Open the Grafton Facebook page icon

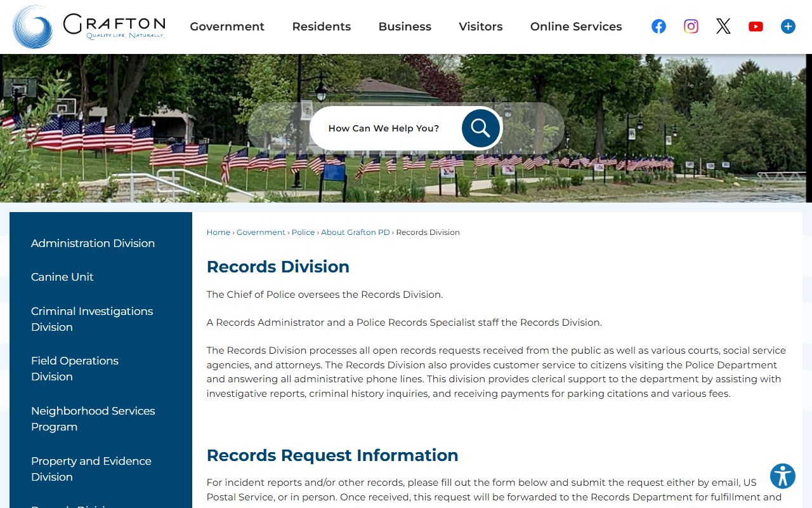[x=658, y=26]
